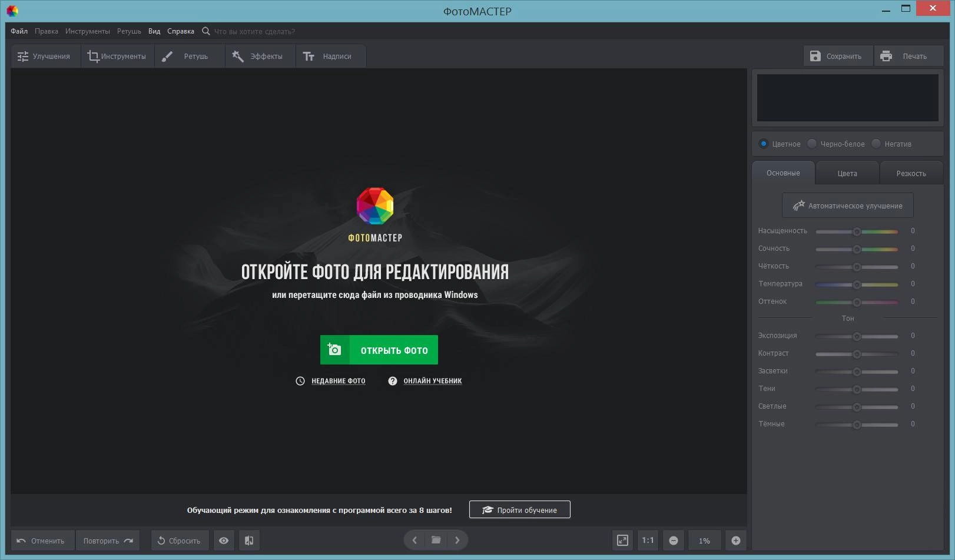Click the clock icon beside НЕДАВНИЕ ФОТО

tap(300, 381)
